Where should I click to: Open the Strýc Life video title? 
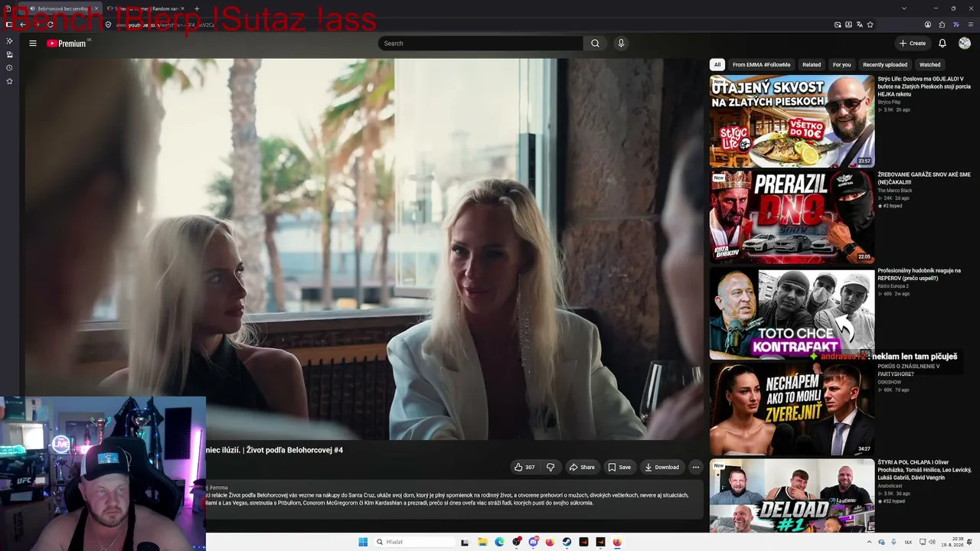923,86
